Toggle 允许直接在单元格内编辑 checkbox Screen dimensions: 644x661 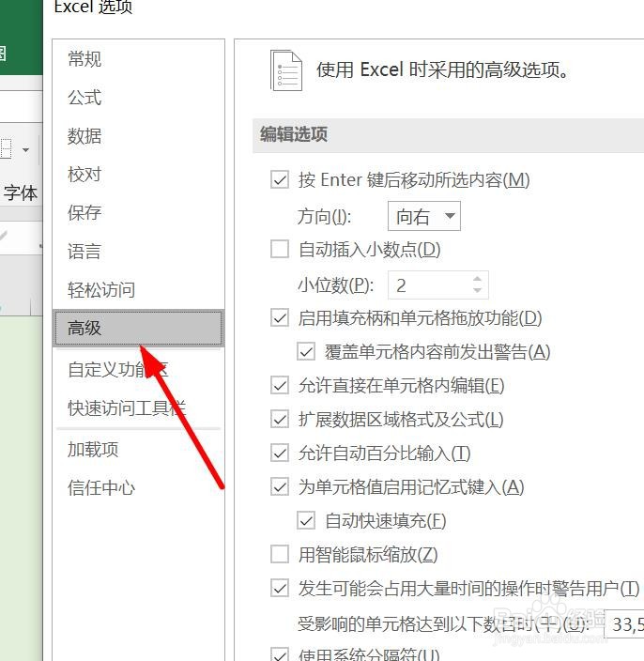[280, 385]
